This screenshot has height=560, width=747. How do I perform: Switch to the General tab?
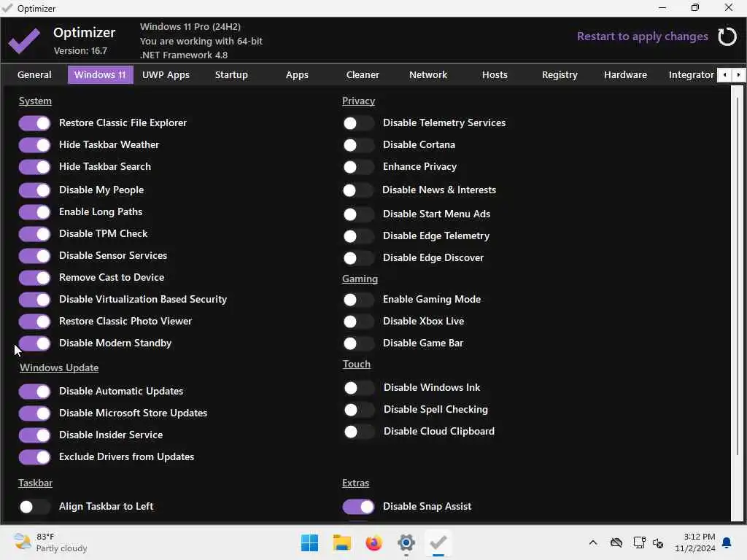tap(34, 75)
